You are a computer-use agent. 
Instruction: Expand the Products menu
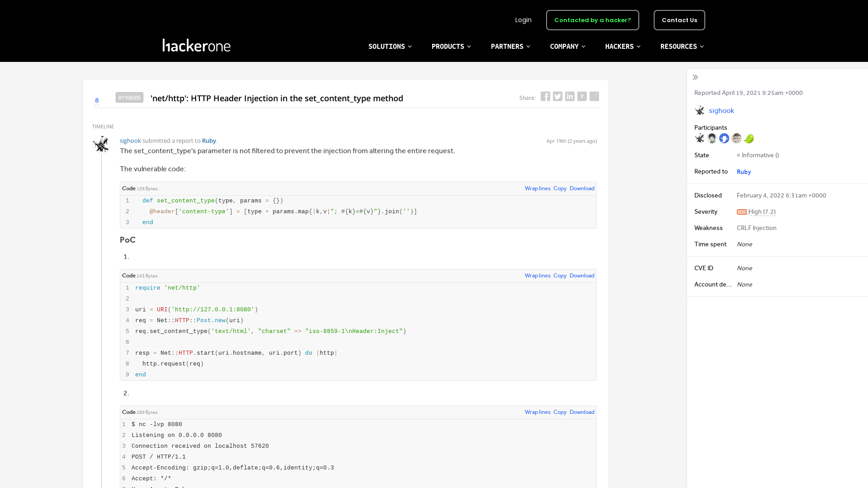(451, 47)
